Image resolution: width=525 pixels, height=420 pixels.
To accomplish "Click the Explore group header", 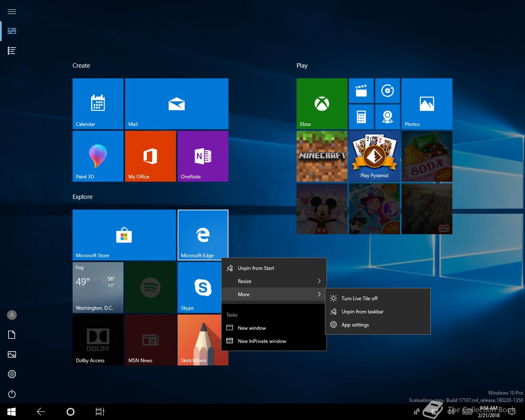I will coord(82,197).
